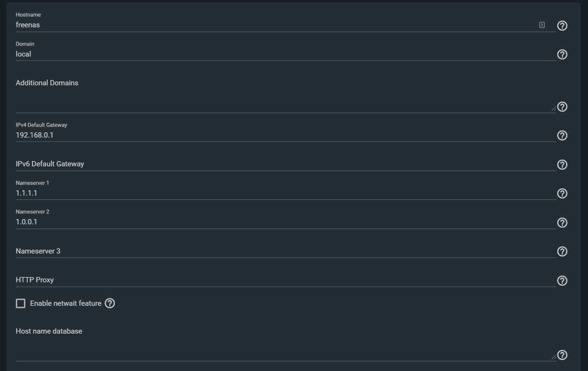Show help for Nameserver 3
The image size is (588, 371).
click(x=562, y=251)
